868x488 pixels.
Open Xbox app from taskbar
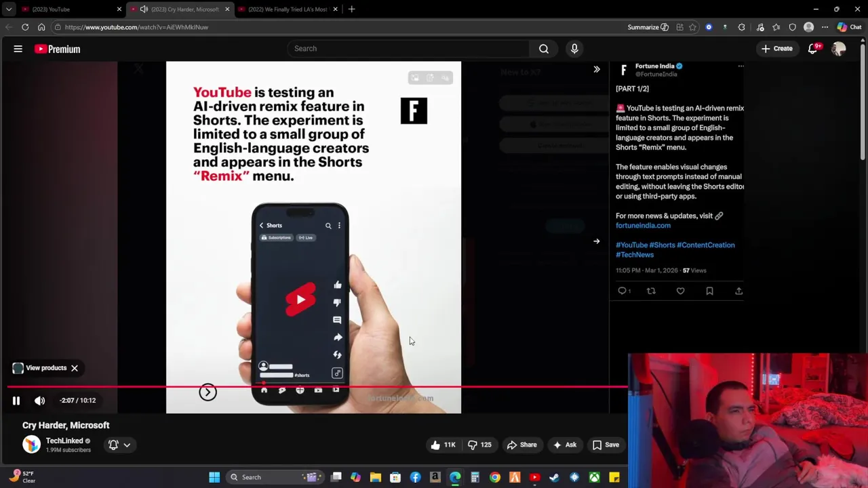point(594,477)
